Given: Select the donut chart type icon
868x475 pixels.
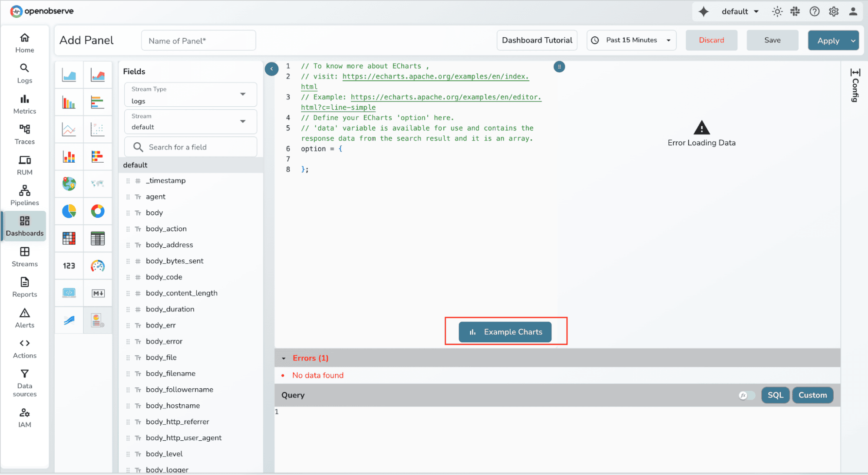Looking at the screenshot, I should click(98, 211).
